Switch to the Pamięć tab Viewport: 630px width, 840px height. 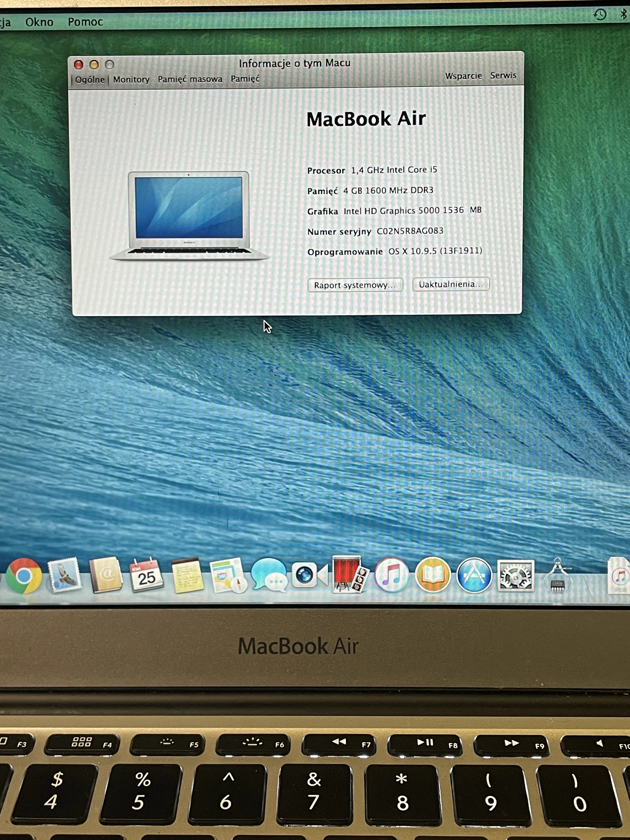click(x=245, y=79)
